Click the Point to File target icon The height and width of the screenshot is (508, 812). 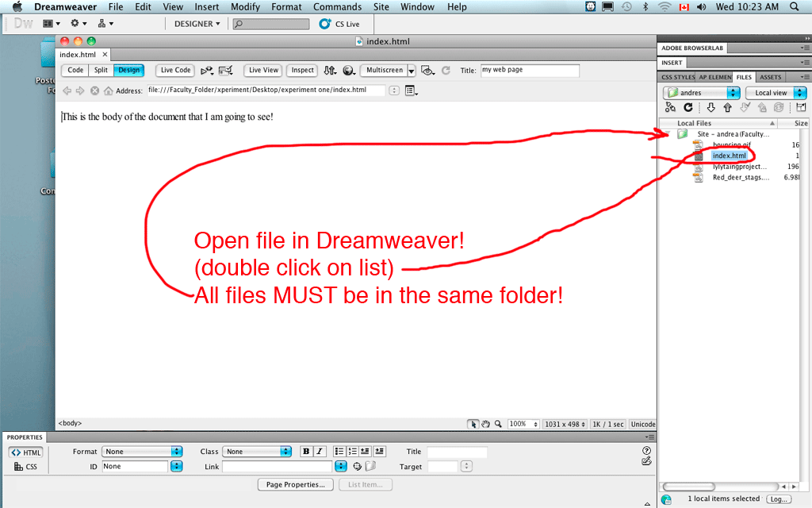[x=358, y=467]
